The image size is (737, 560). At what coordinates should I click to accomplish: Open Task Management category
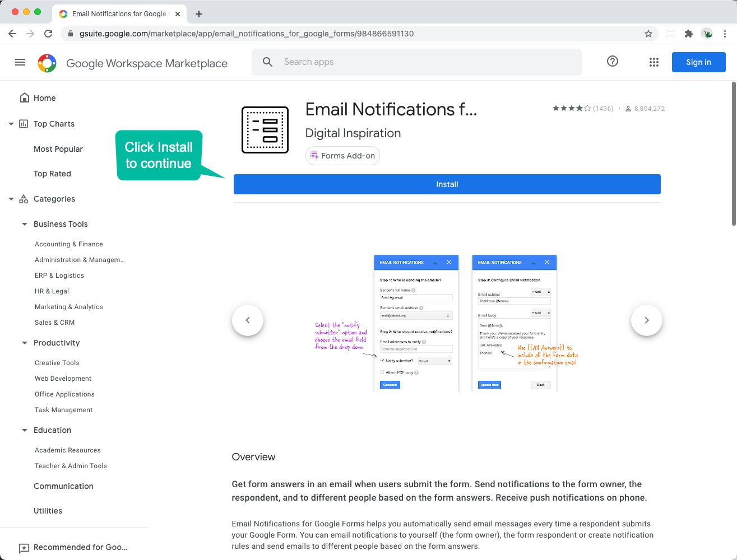pyautogui.click(x=64, y=410)
